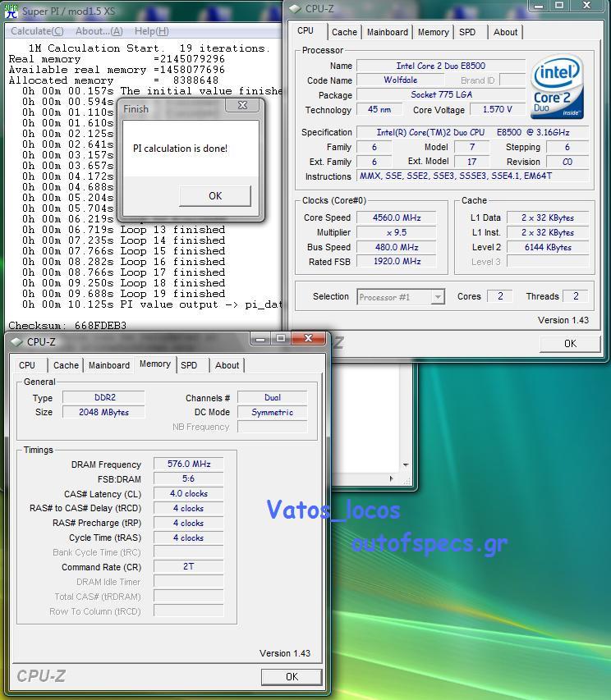
Task: Switch to About tab in upper CPU-Z
Action: 505,32
